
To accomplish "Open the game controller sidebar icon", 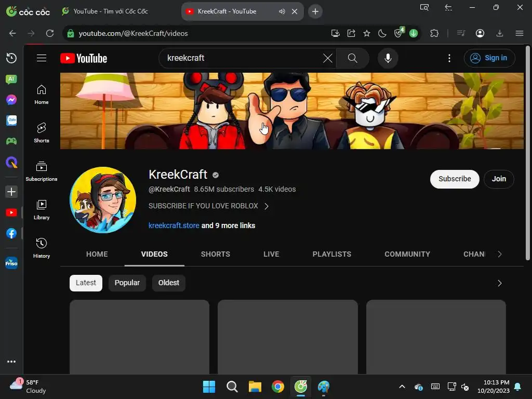I will click(x=11, y=141).
